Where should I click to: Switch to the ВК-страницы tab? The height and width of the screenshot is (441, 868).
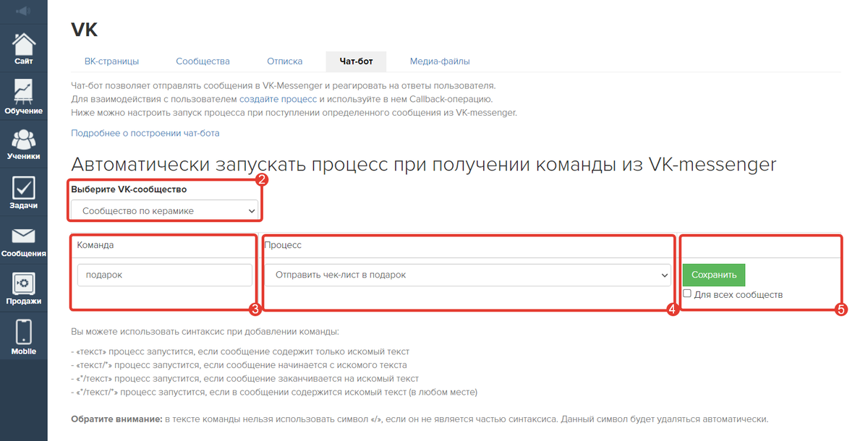pyautogui.click(x=111, y=61)
